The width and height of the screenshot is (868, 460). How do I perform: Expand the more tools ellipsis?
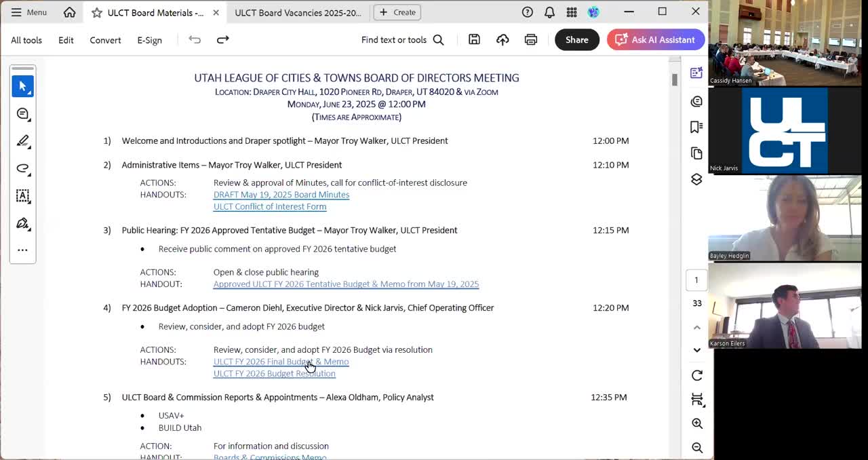pos(22,250)
